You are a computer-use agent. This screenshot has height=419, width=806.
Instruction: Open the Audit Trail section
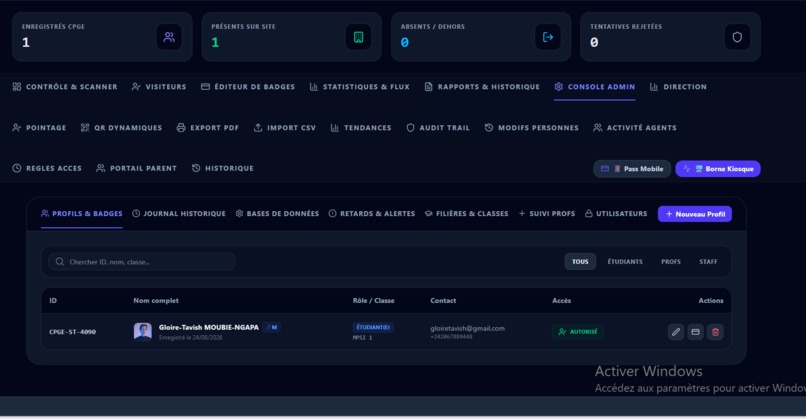point(438,127)
